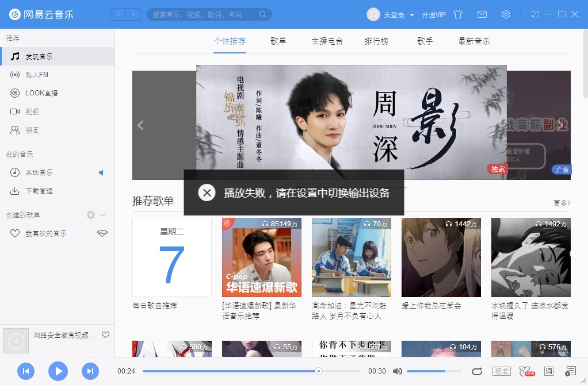Open the 视频 section

pos(33,111)
